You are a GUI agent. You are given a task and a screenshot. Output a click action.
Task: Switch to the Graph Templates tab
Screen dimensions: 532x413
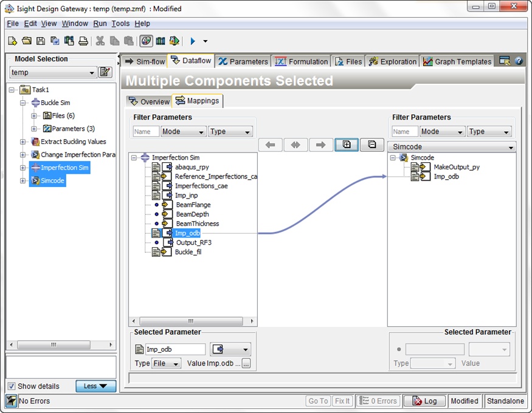(x=457, y=61)
